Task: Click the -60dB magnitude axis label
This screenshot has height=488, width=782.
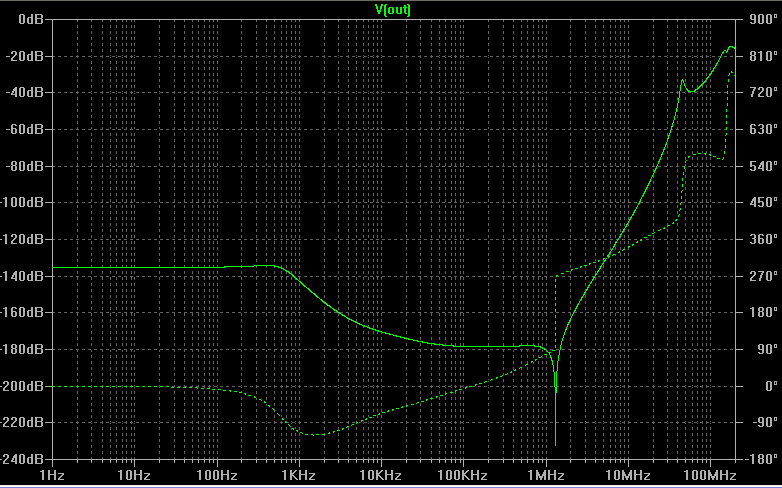Action: [24, 129]
